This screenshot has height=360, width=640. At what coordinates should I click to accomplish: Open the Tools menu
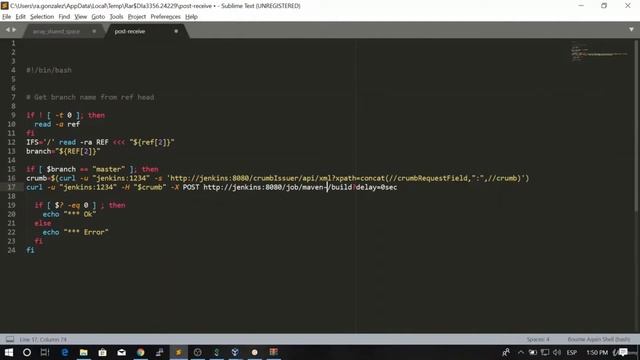[116, 17]
